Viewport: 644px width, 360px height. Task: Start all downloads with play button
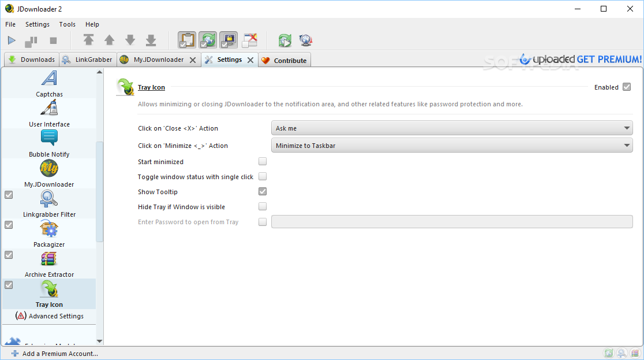[12, 40]
